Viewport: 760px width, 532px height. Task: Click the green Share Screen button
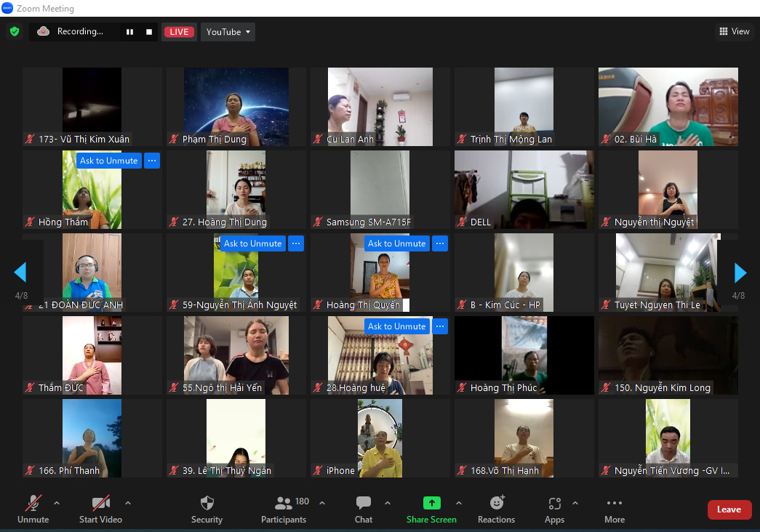tap(431, 509)
